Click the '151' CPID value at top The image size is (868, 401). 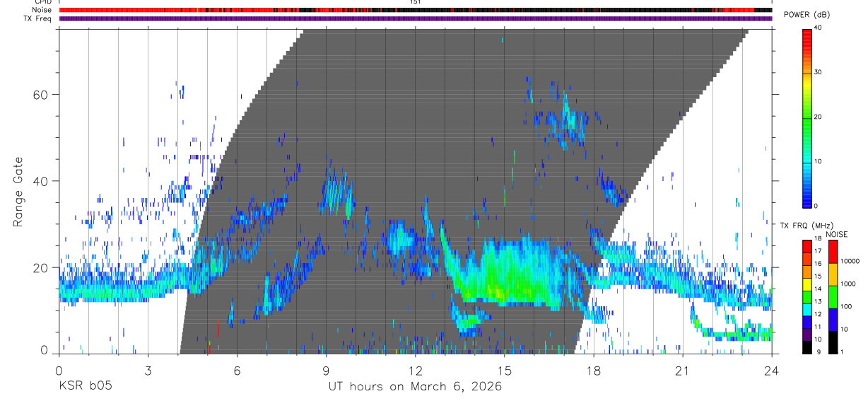(x=415, y=2)
